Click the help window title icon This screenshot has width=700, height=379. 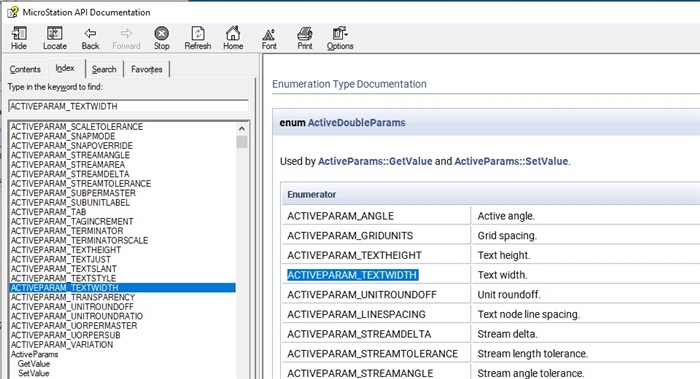(12, 12)
